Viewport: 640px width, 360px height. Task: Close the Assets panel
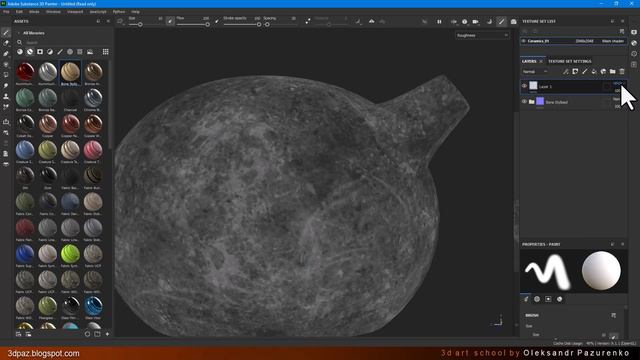point(108,21)
